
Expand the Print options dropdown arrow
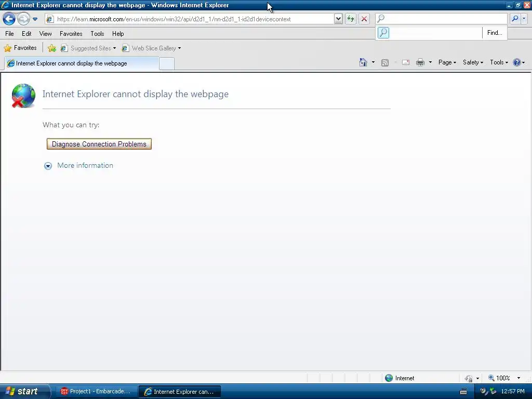point(430,62)
